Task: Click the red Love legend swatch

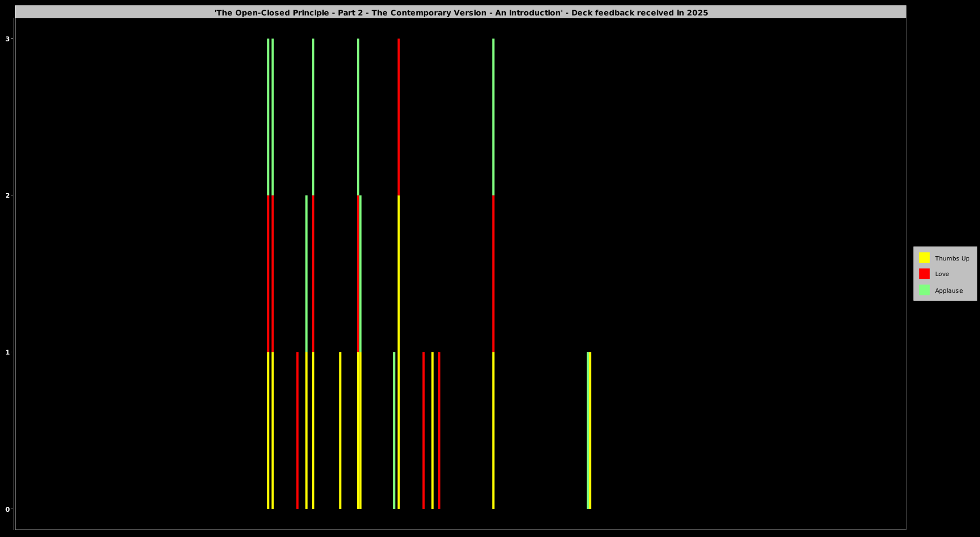Action: 924,274
